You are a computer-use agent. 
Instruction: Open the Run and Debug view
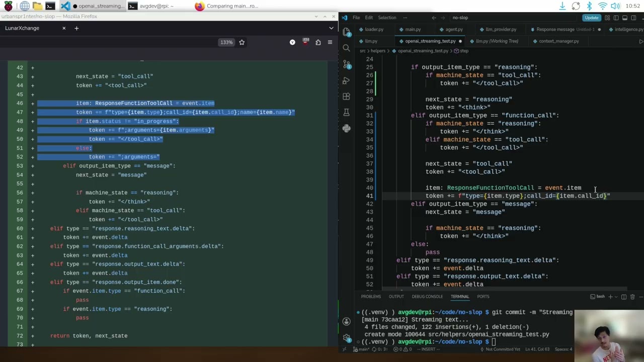pyautogui.click(x=346, y=80)
